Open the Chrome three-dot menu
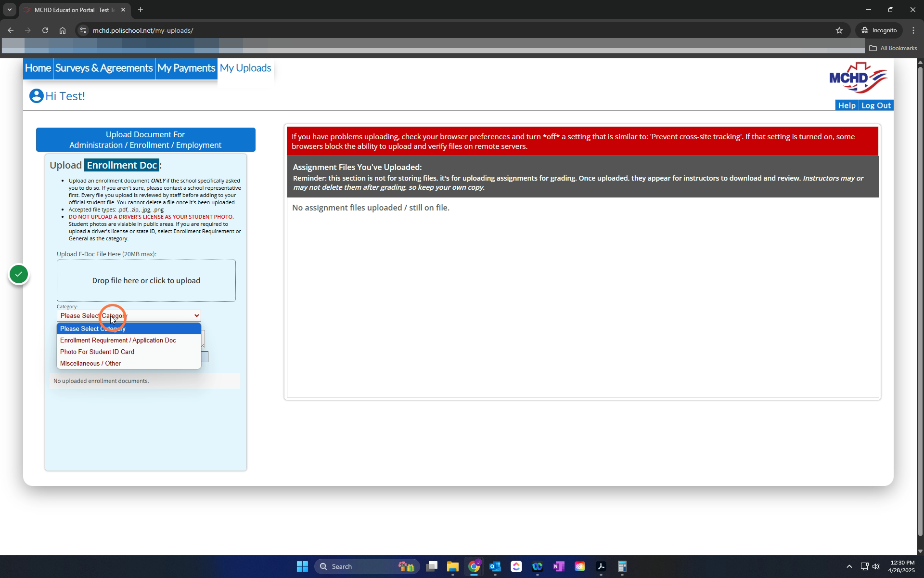The height and width of the screenshot is (578, 924). [913, 30]
